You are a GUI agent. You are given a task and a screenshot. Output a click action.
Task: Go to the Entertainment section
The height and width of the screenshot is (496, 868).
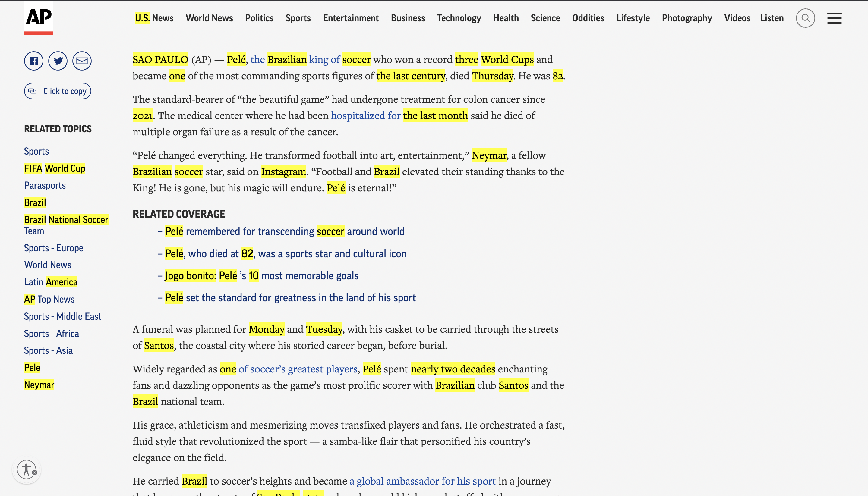(x=350, y=18)
